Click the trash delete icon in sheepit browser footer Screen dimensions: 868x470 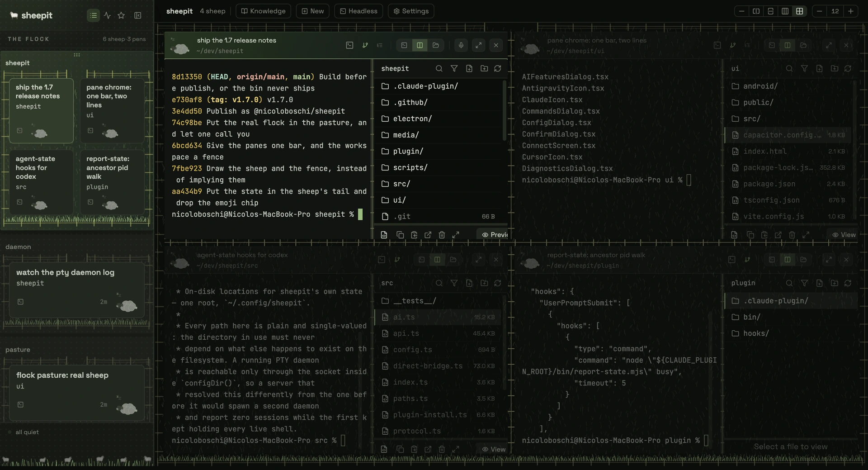click(442, 235)
